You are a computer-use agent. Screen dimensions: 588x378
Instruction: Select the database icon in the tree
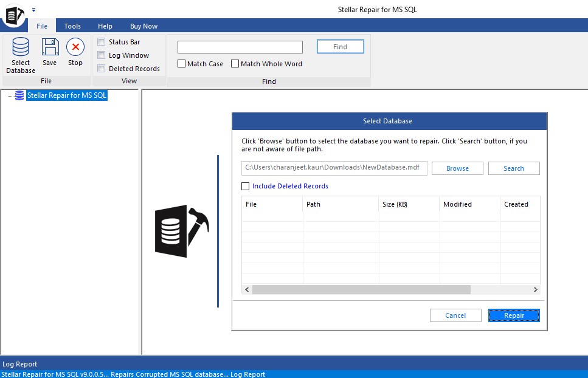click(19, 95)
